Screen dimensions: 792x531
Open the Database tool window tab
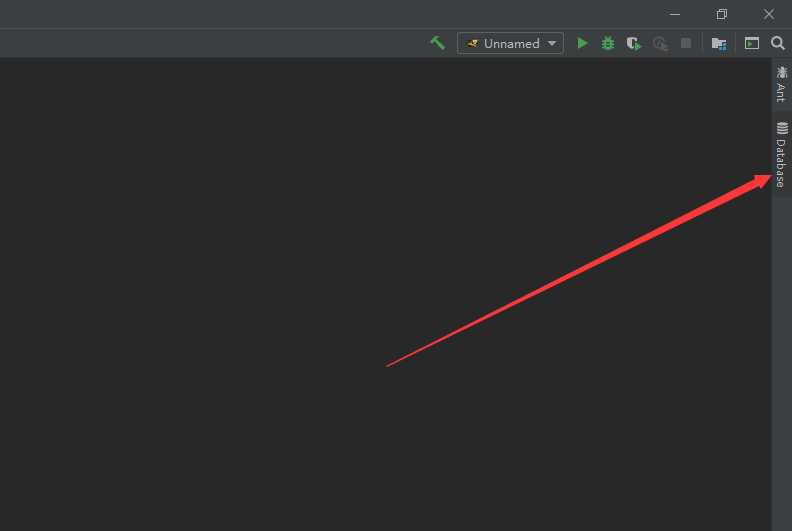click(x=781, y=155)
